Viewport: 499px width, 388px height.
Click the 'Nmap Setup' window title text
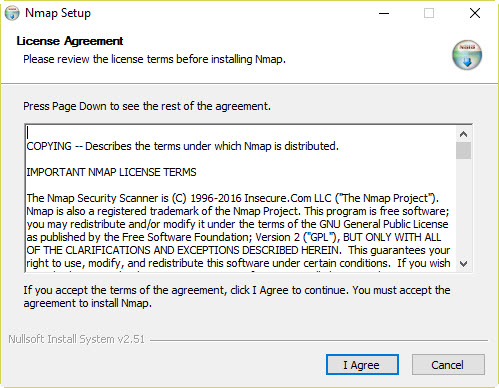(x=58, y=13)
